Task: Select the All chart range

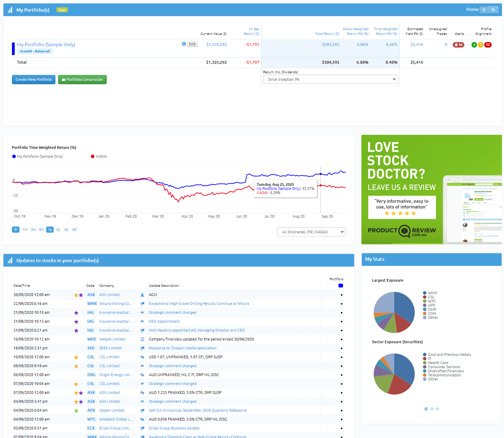Action: (x=75, y=230)
